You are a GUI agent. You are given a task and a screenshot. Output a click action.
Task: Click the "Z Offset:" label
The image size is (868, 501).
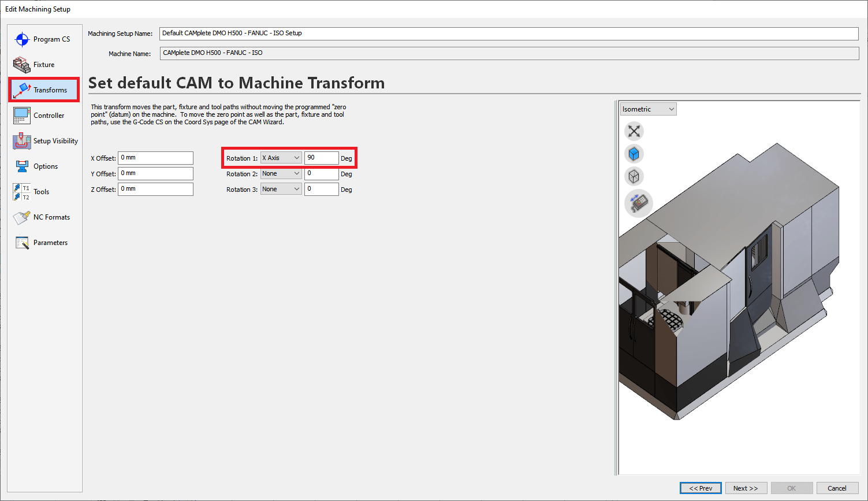(x=103, y=190)
